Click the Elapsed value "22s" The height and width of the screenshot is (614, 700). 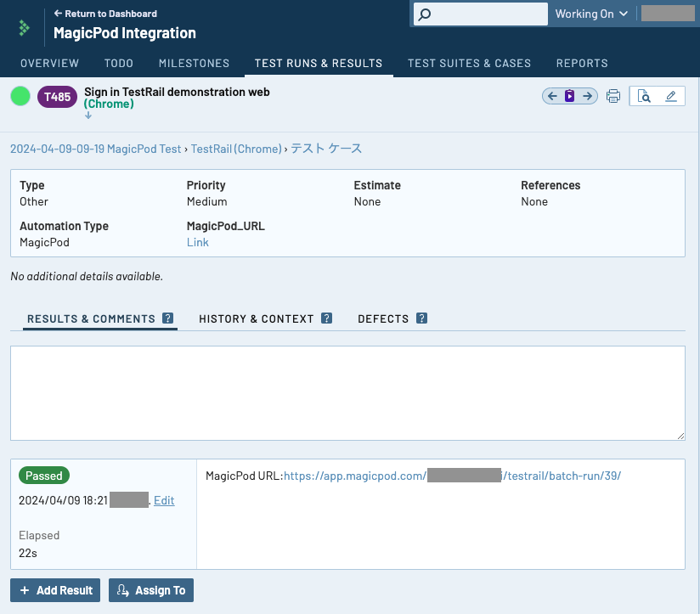(28, 554)
